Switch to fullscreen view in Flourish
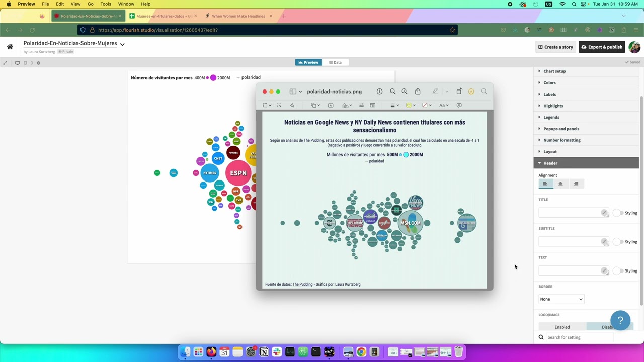This screenshot has width=644, height=362. tap(5, 63)
